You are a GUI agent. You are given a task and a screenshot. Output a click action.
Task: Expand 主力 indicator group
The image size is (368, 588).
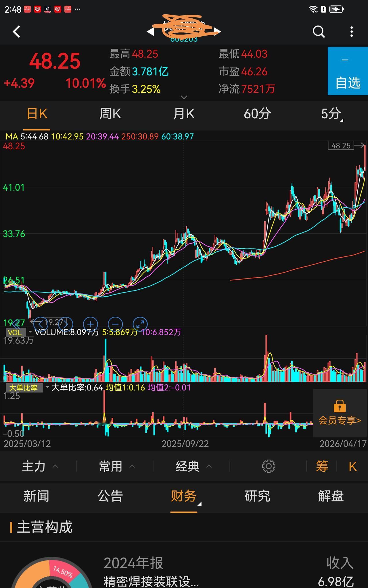pyautogui.click(x=40, y=466)
